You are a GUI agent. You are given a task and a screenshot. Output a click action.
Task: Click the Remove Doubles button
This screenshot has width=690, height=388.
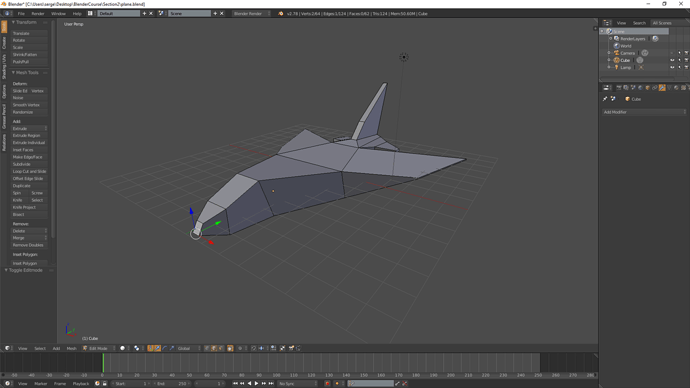(29, 245)
